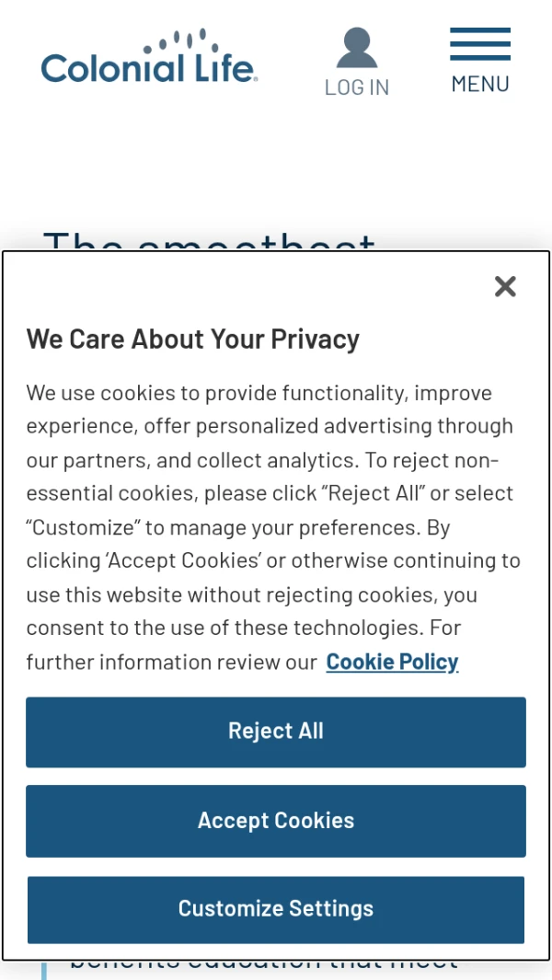
Task: Open the Cookie Policy link
Action: click(392, 662)
